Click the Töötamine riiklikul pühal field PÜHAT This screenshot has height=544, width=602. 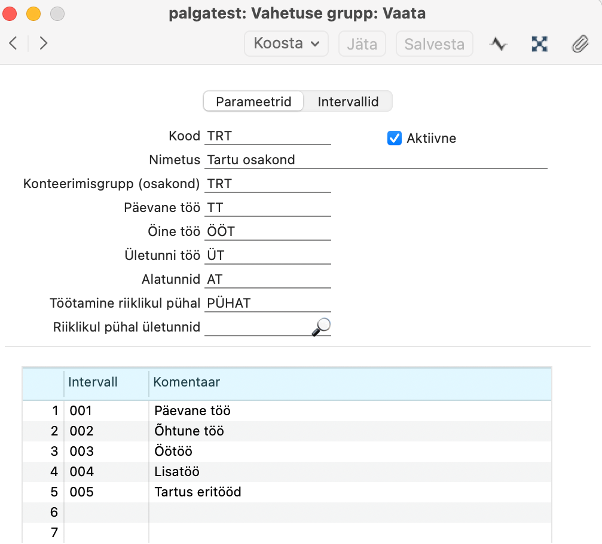[267, 303]
